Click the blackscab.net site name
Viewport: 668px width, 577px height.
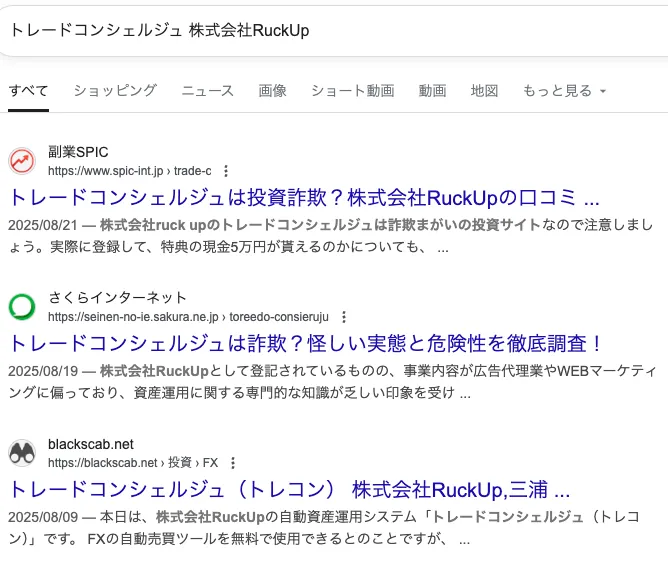pyautogui.click(x=91, y=444)
